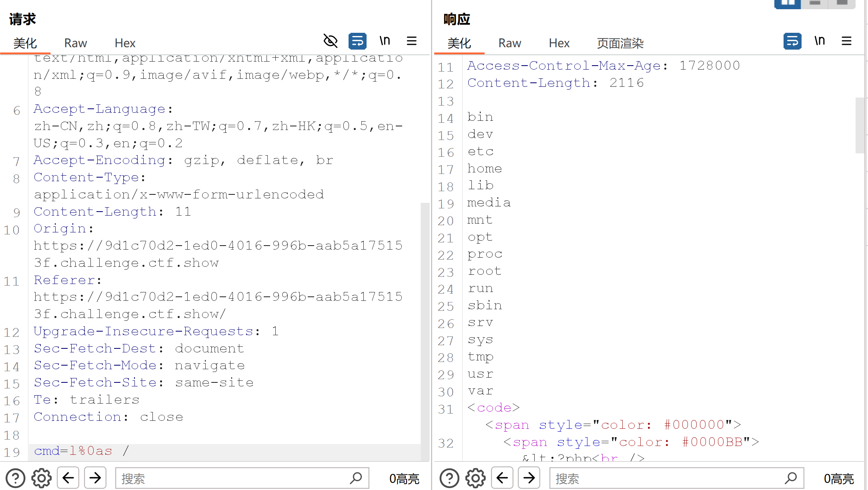
Task: Switch request view to Hex tab
Action: tap(125, 43)
